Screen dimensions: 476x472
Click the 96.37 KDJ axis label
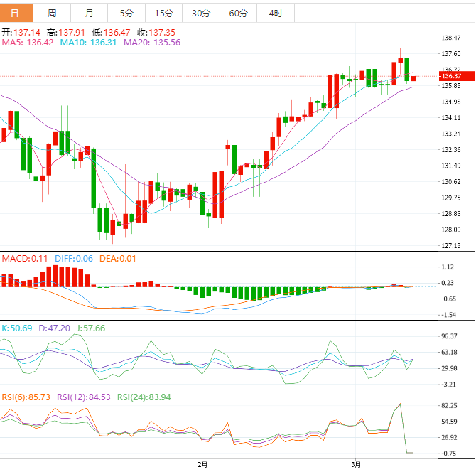click(x=449, y=336)
